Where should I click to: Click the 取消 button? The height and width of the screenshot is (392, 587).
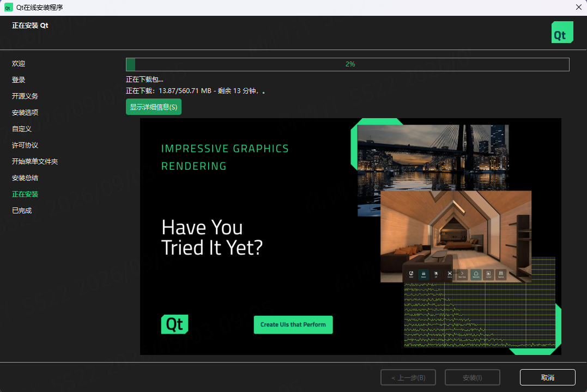(547, 377)
